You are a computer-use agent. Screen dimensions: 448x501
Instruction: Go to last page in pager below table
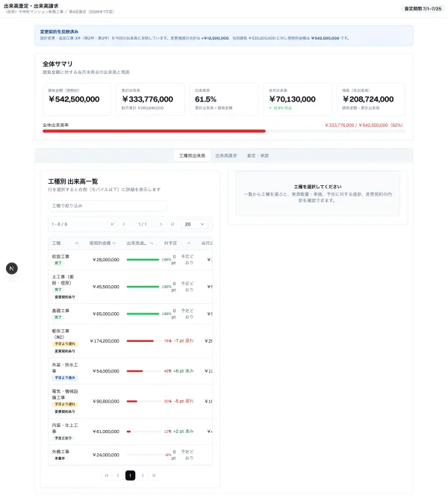(x=154, y=476)
